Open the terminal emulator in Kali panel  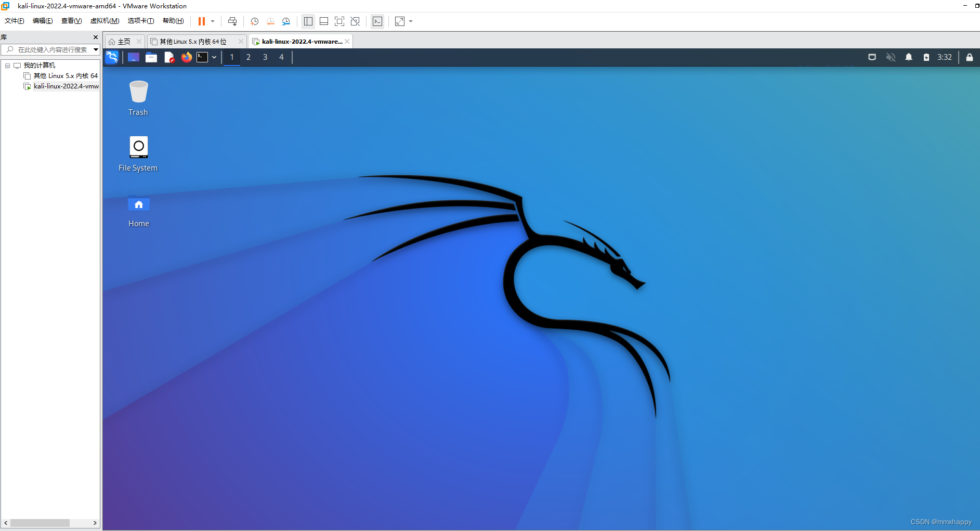click(x=202, y=57)
